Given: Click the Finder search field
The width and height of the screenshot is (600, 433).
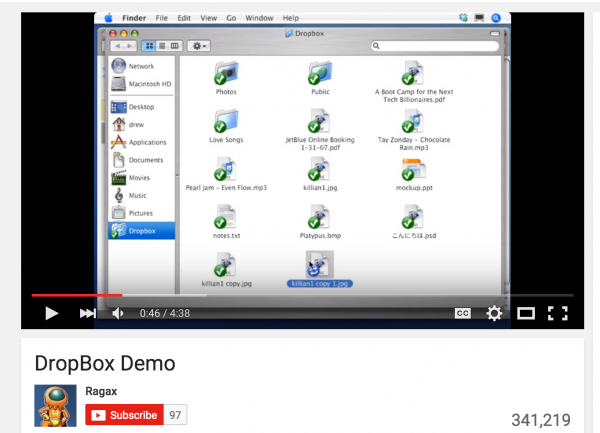Looking at the screenshot, I should (435, 46).
